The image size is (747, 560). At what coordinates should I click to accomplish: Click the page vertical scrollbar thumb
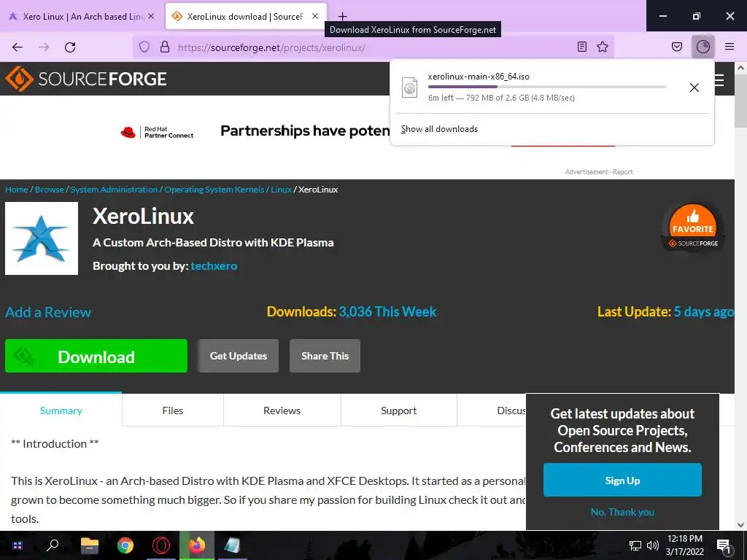click(741, 101)
